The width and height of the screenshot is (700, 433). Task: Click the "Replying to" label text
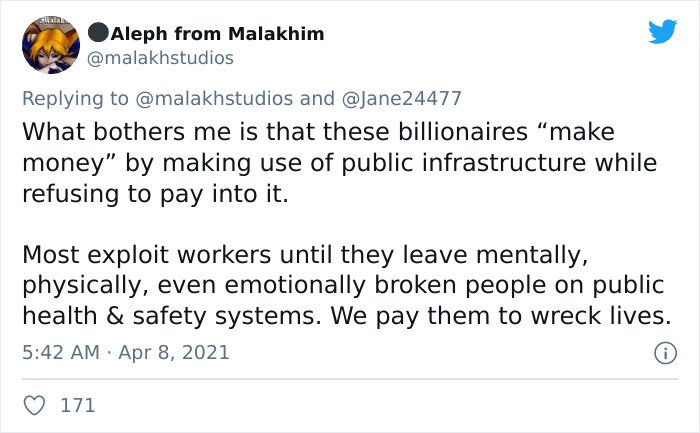pos(75,99)
